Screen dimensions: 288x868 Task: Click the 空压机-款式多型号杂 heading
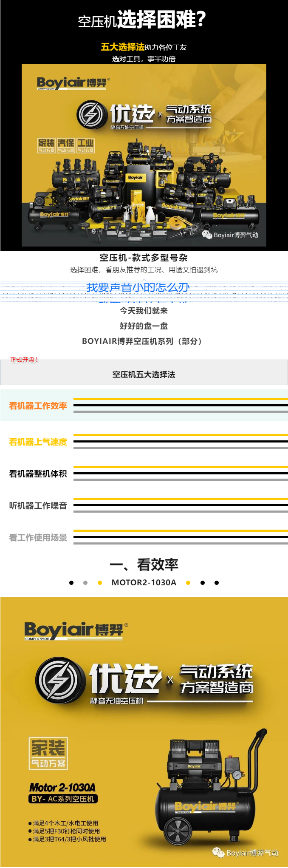[144, 258]
